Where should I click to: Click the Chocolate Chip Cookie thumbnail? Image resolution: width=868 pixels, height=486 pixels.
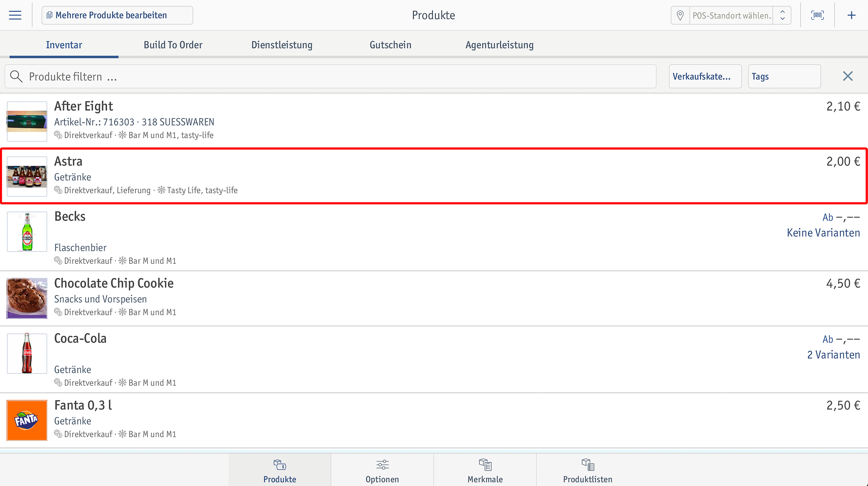pyautogui.click(x=27, y=298)
